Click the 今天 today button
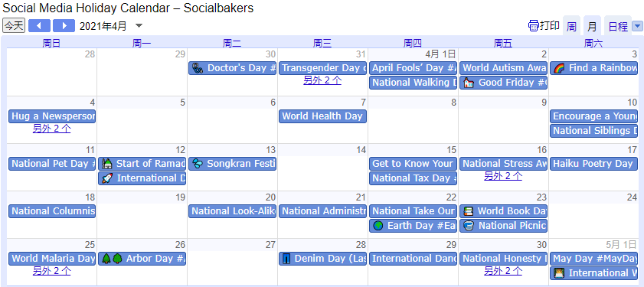 click(x=14, y=26)
